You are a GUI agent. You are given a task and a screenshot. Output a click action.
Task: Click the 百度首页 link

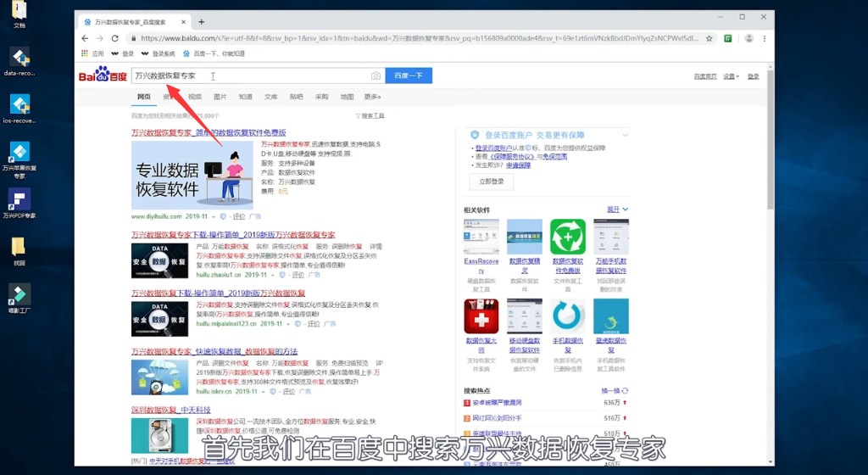coord(705,76)
